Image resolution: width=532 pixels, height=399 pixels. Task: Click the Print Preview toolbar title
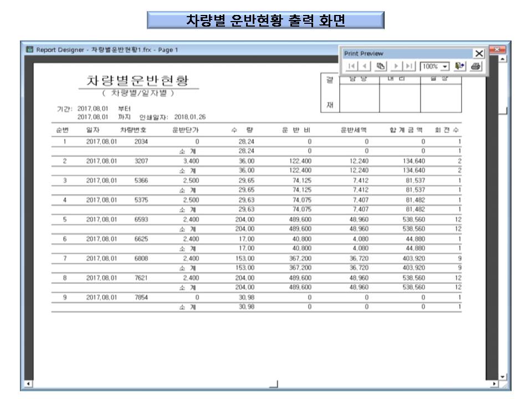point(364,54)
